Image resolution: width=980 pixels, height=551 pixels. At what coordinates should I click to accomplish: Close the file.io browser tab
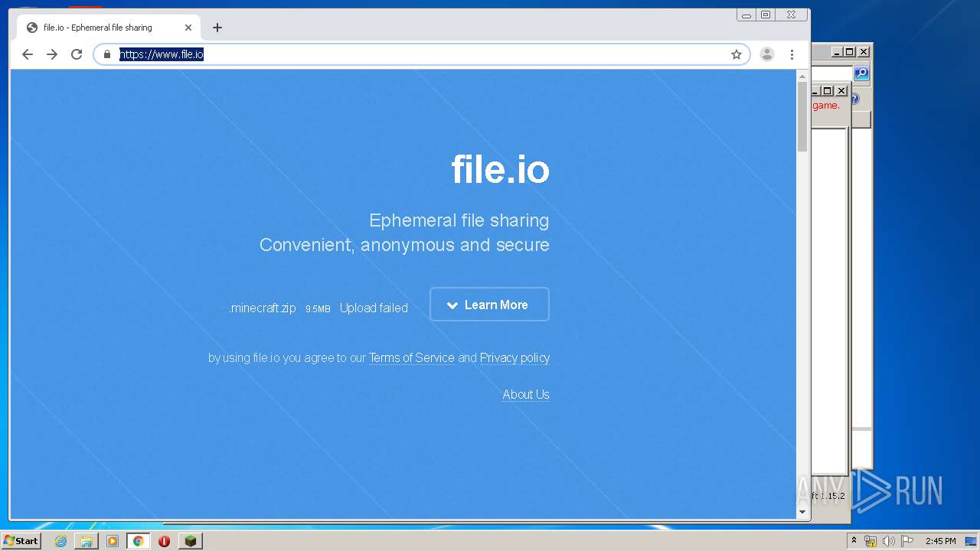pos(188,28)
